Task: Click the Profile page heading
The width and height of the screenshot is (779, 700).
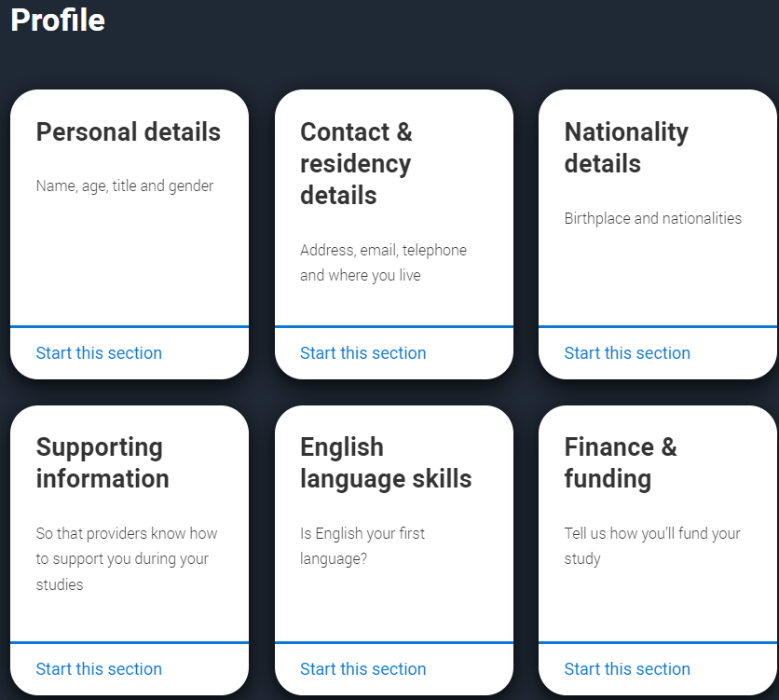Action: 58,21
